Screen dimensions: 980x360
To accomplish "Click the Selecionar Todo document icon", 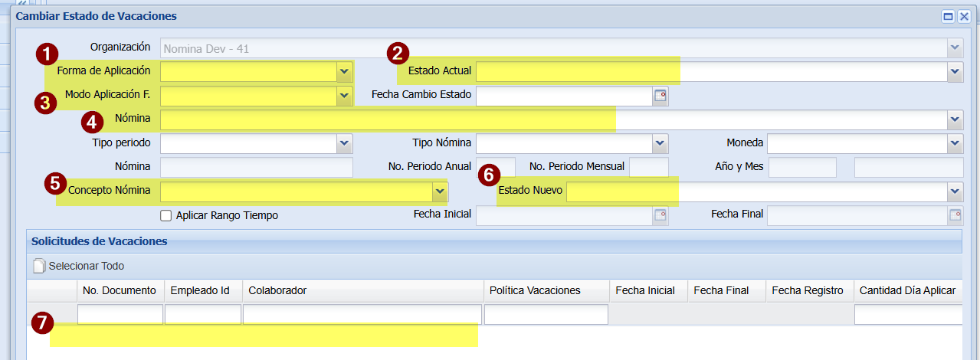I will [39, 267].
